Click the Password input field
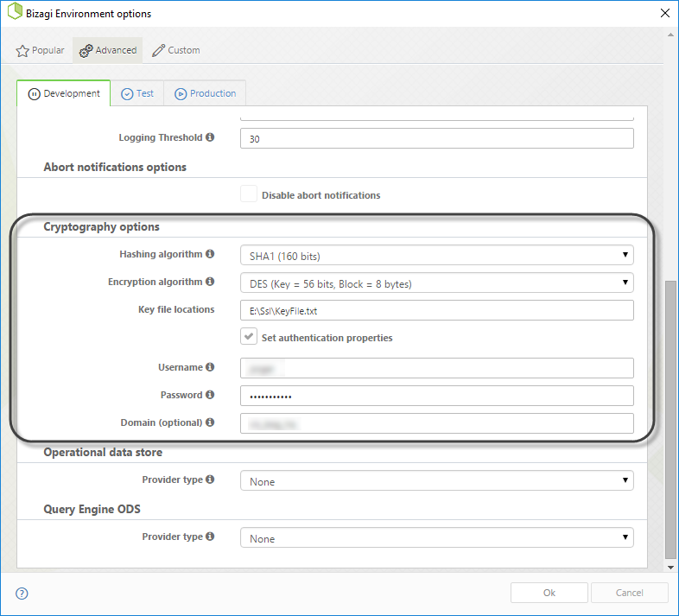679x616 pixels. pos(437,396)
